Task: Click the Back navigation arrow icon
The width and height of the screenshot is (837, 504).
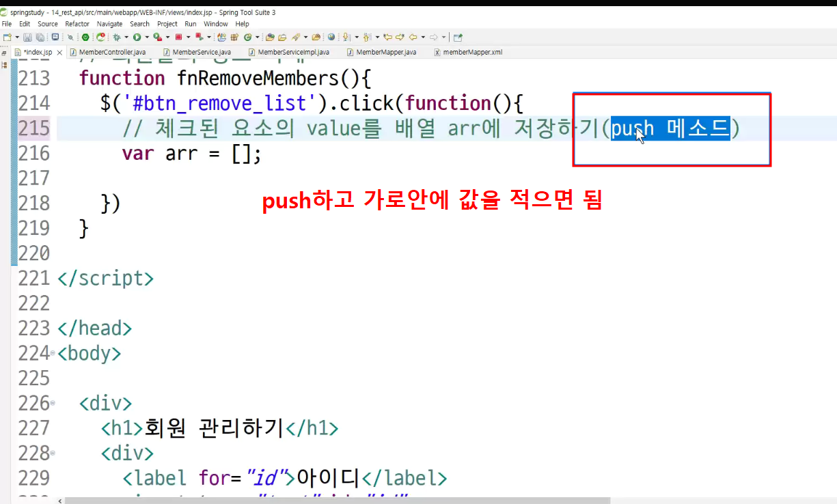Action: [413, 37]
